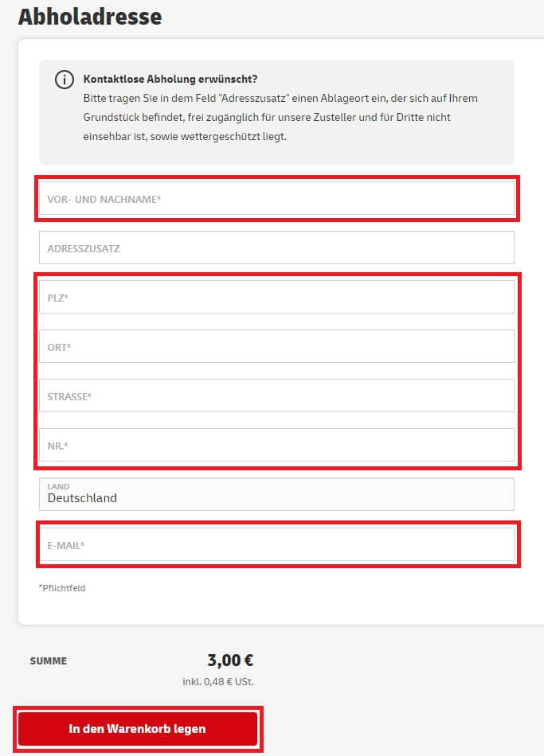544x756 pixels.
Task: Click the info icon beside Kontaktlose Abholung
Action: tap(65, 80)
